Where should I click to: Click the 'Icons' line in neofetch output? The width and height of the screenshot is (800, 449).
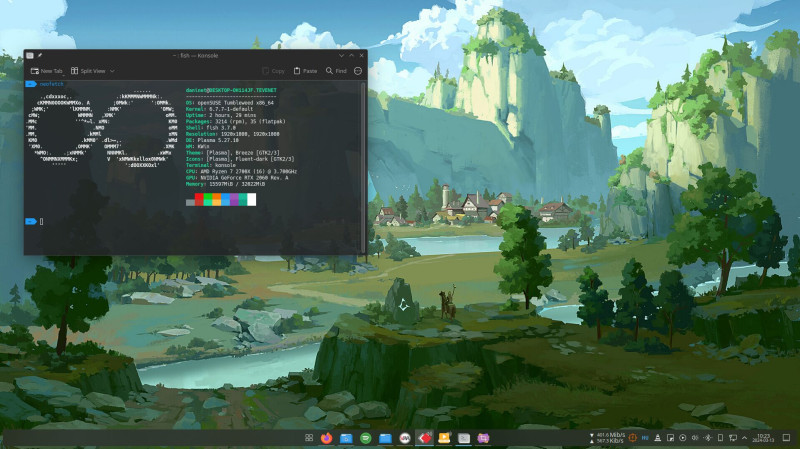(x=240, y=159)
